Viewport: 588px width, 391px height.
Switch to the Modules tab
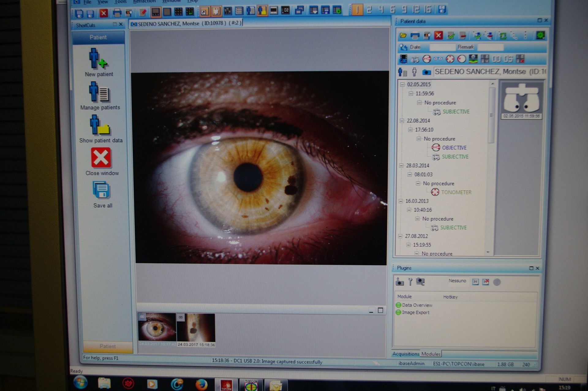[432, 354]
